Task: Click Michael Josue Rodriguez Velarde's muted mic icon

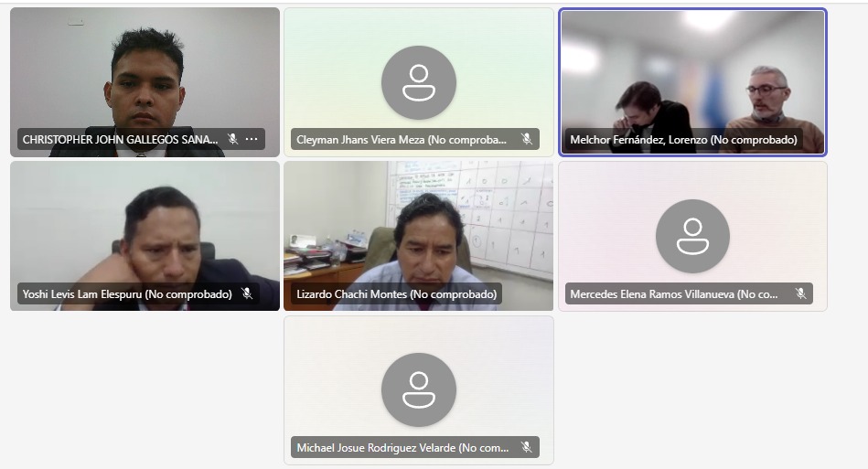Action: point(527,447)
